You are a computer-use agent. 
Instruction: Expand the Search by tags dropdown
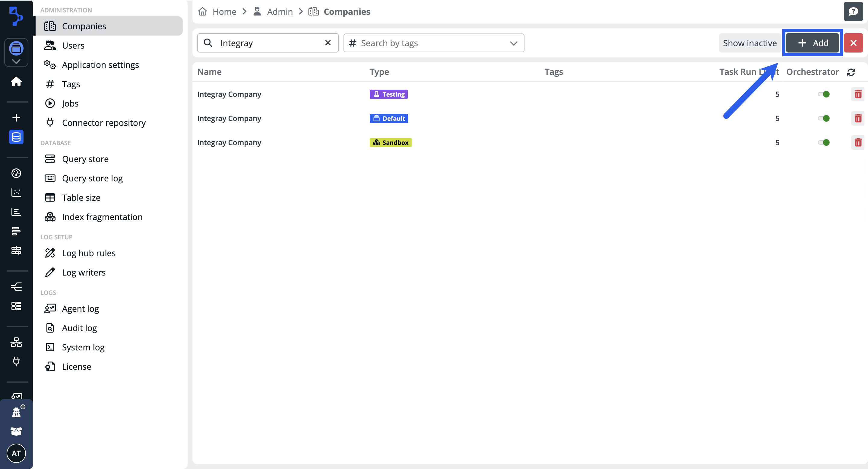tap(513, 43)
